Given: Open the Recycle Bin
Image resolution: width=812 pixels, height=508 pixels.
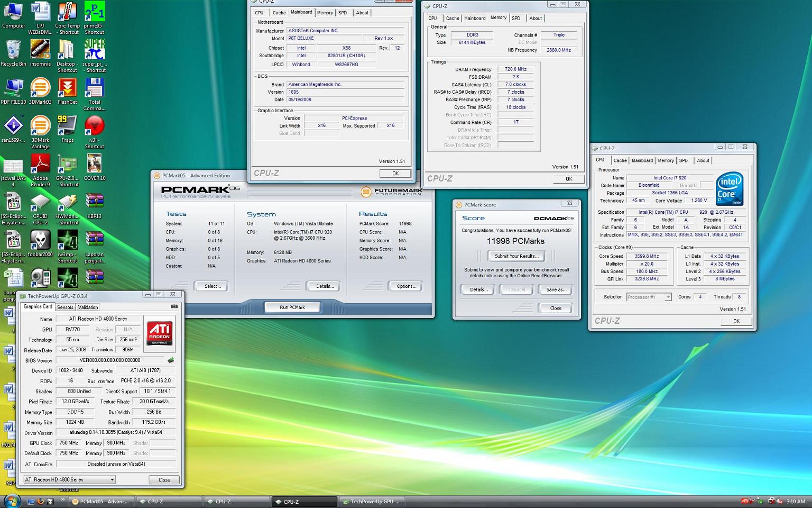Looking at the screenshot, I should tap(13, 53).
